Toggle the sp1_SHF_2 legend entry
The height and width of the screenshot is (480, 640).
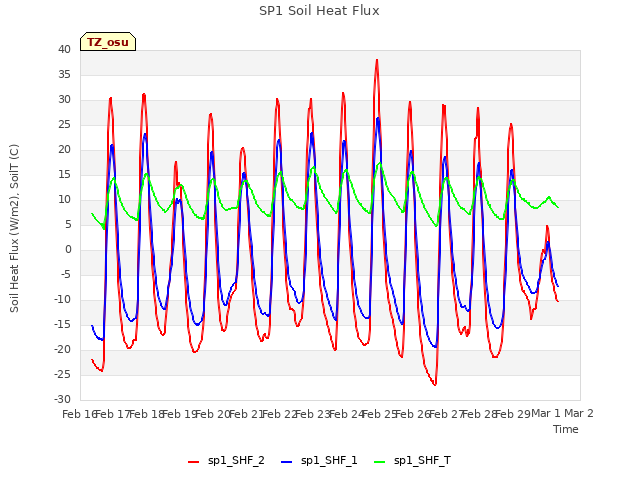[226, 460]
